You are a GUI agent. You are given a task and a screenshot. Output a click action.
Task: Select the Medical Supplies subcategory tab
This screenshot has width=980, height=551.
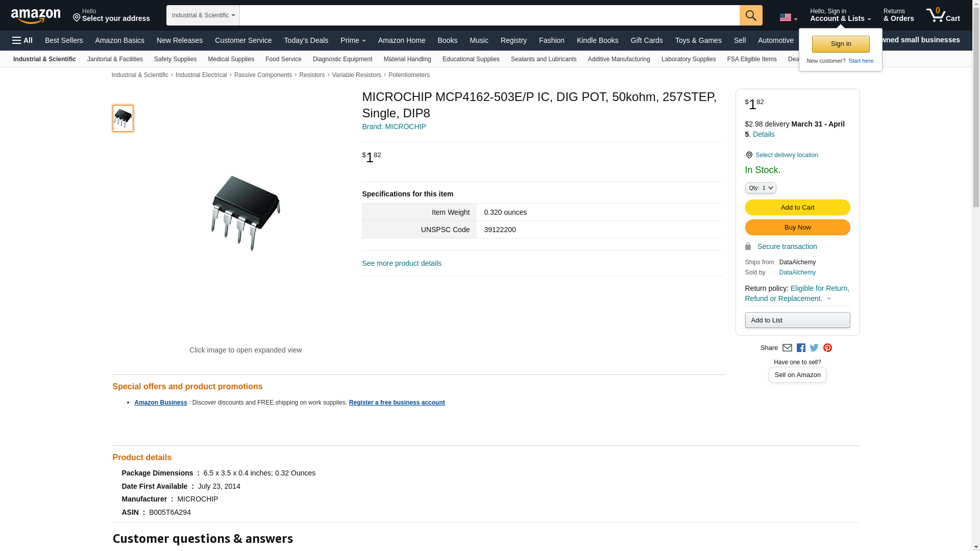tap(231, 59)
